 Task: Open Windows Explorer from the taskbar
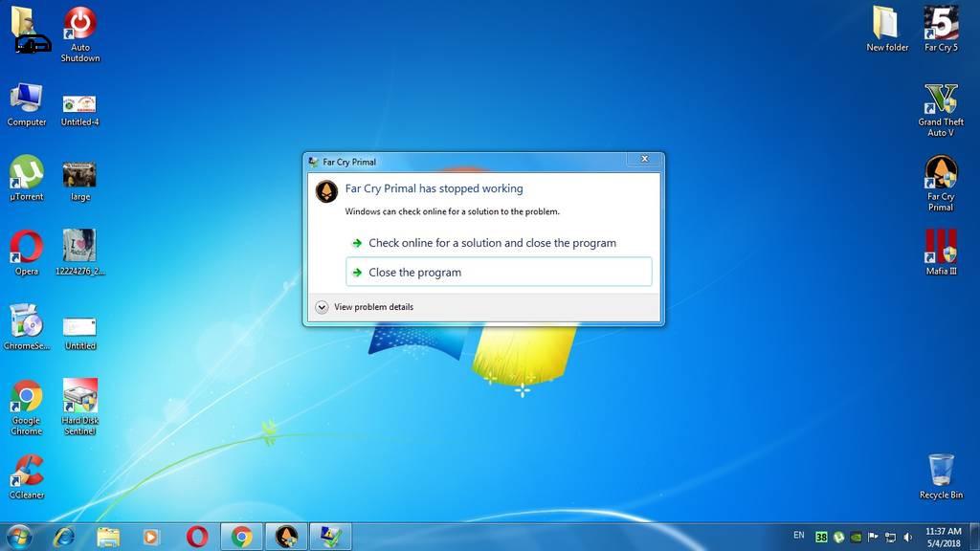tap(108, 536)
